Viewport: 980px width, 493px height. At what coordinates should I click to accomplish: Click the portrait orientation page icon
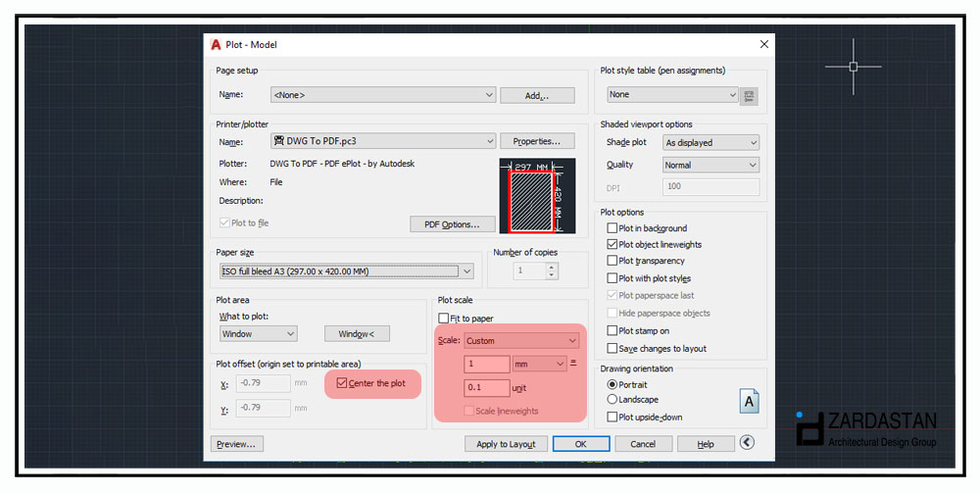(750, 401)
